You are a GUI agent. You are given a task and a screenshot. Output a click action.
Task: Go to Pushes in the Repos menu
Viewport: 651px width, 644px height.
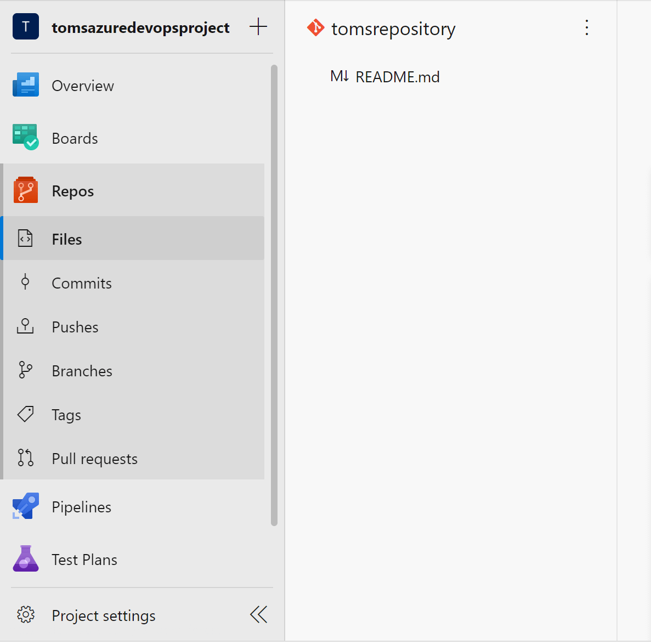coord(75,327)
